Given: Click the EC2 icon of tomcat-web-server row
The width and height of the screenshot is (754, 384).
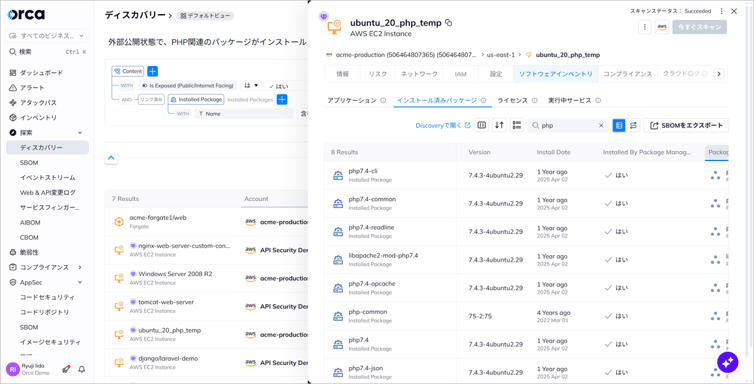Looking at the screenshot, I should 118,306.
